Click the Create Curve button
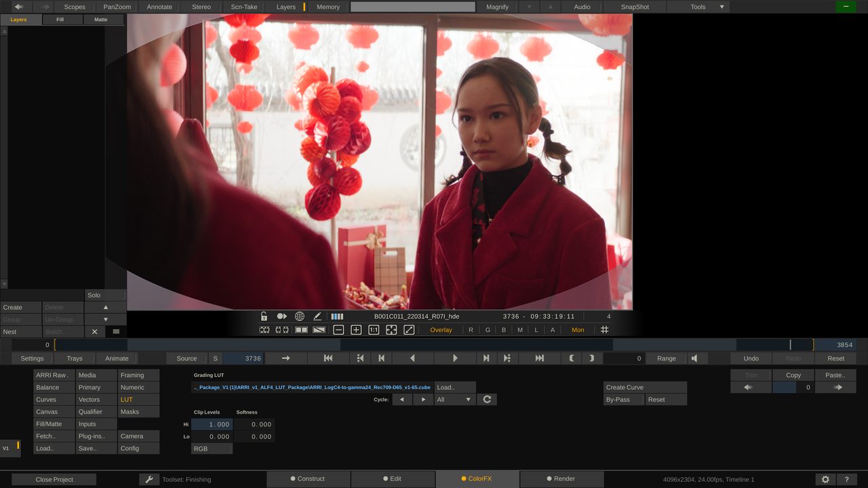The height and width of the screenshot is (488, 868). (x=645, y=388)
